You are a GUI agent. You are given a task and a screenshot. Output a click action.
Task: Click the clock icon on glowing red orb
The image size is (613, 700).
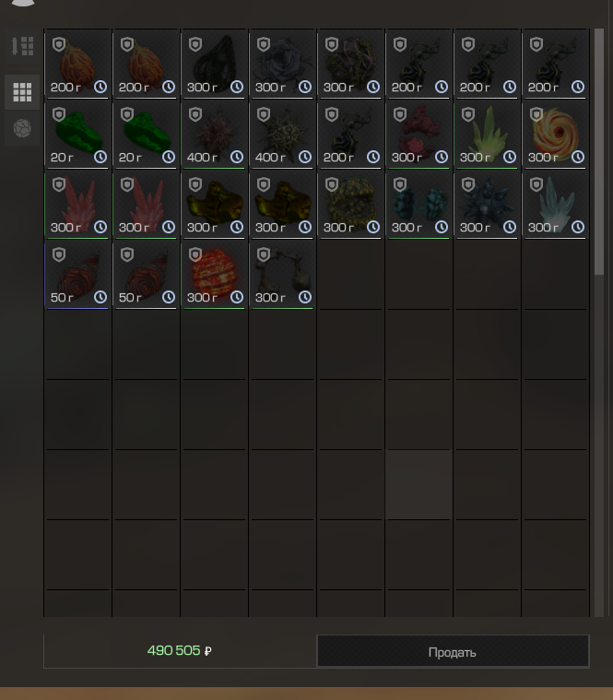(237, 297)
